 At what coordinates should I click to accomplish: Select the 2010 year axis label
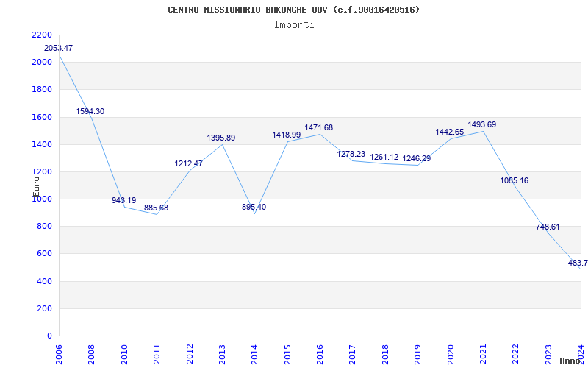[124, 354]
